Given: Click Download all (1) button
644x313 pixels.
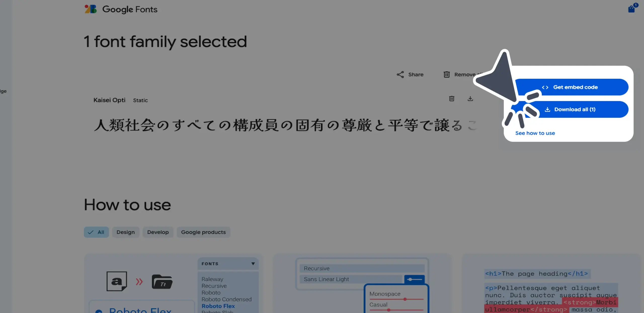Looking at the screenshot, I should click(x=572, y=110).
